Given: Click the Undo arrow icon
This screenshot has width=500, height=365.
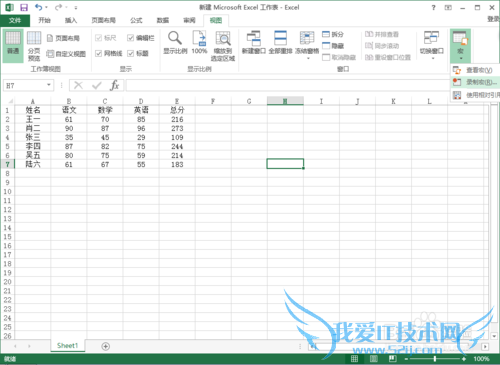Looking at the screenshot, I should point(39,7).
